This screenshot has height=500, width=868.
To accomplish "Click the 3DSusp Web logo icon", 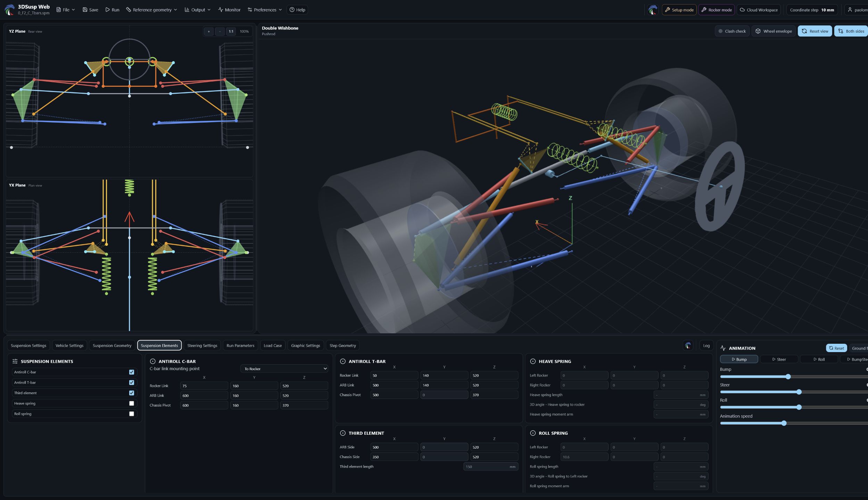I will coord(10,9).
